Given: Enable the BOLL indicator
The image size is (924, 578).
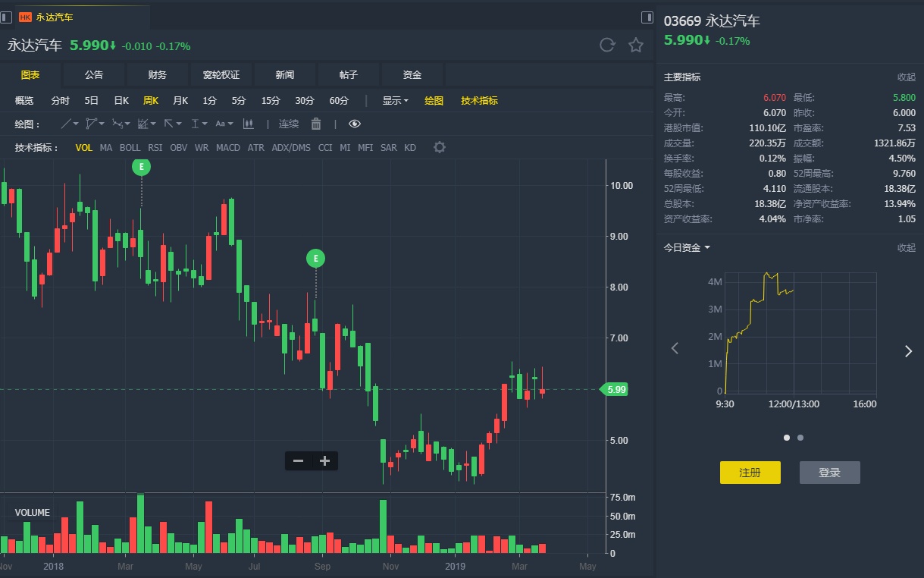Looking at the screenshot, I should tap(130, 148).
